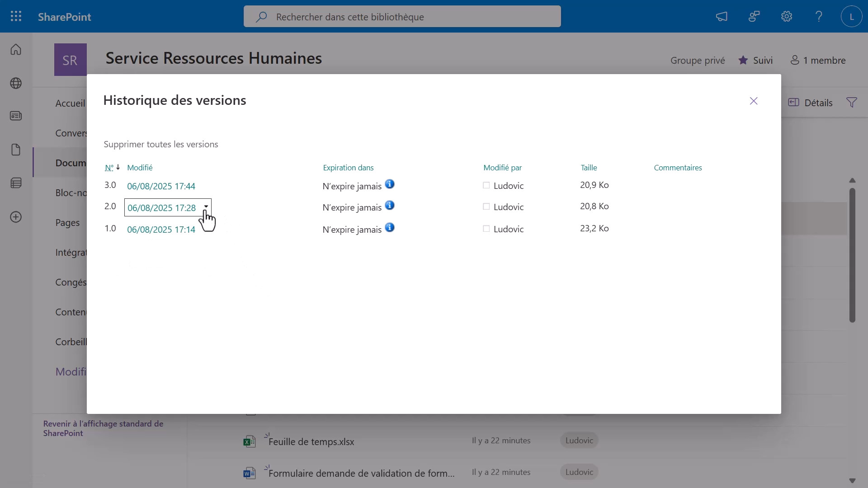Click the megaphone notifications icon
Viewport: 868px width, 488px height.
[x=722, y=17]
